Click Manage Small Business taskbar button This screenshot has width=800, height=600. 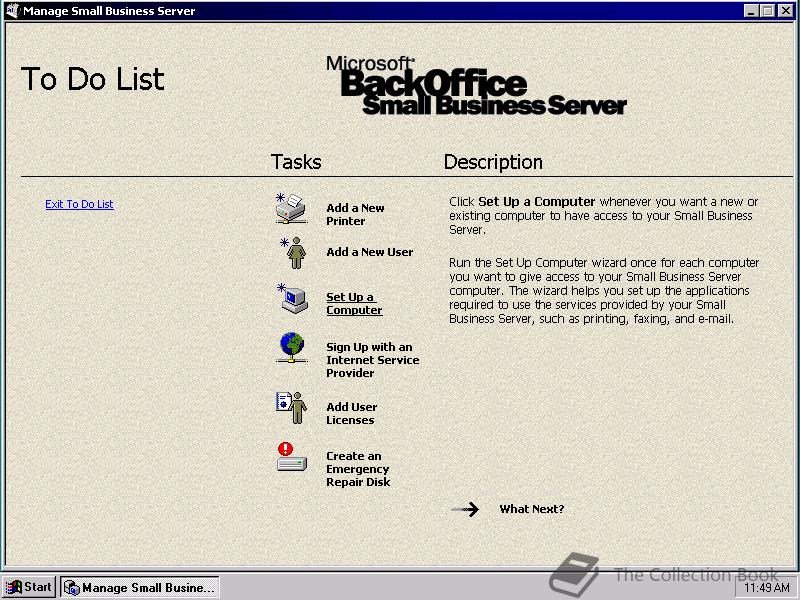pos(140,587)
